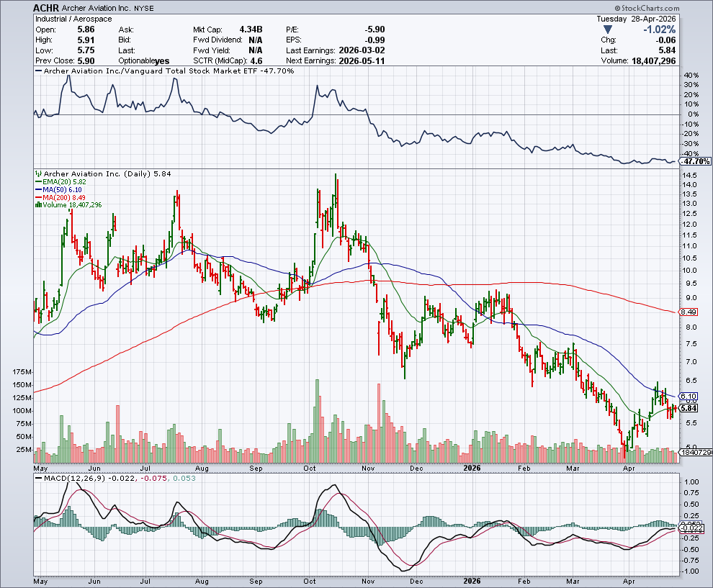The height and width of the screenshot is (588, 713).
Task: Click the Archer Aviation Inc. NYSE title
Action: pyautogui.click(x=107, y=9)
